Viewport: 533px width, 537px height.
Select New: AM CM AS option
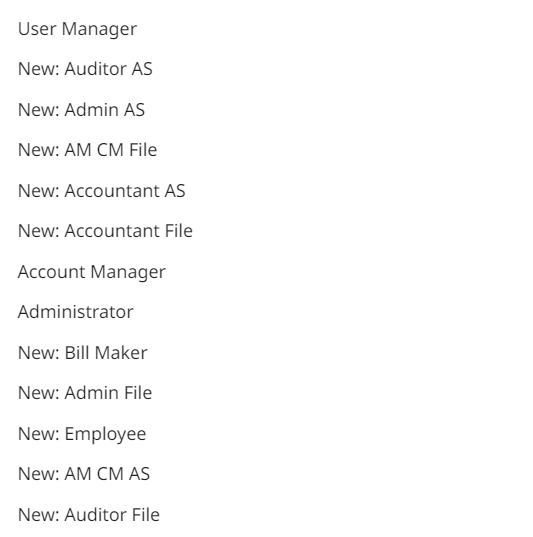pyautogui.click(x=84, y=474)
